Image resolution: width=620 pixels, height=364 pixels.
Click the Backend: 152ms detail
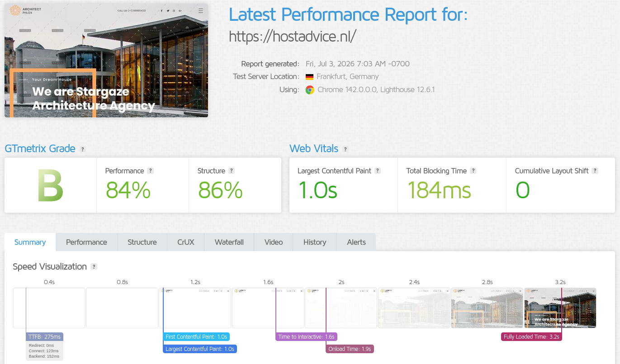44,356
